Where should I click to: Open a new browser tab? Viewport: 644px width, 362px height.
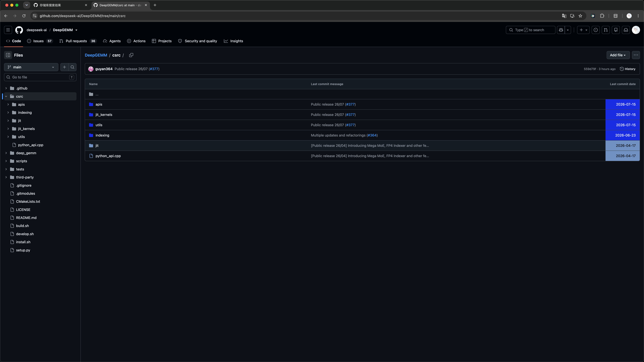tap(155, 5)
